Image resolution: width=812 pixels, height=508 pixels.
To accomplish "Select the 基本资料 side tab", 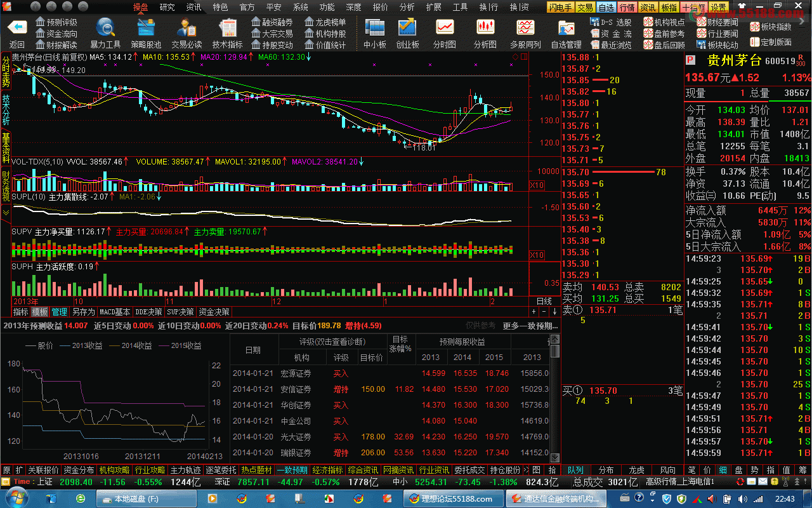I will pos(6,147).
